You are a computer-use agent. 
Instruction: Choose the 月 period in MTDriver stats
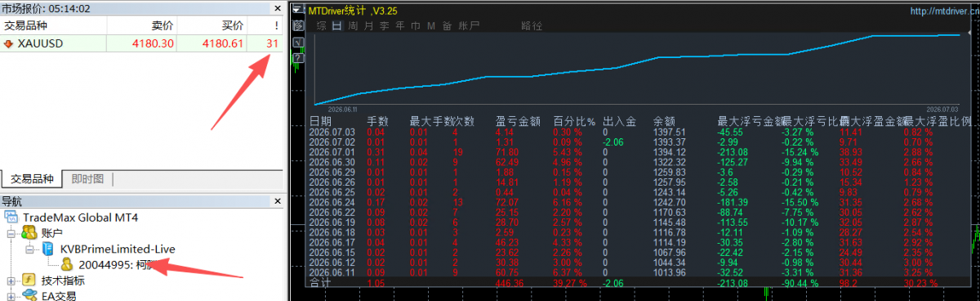pos(368,26)
